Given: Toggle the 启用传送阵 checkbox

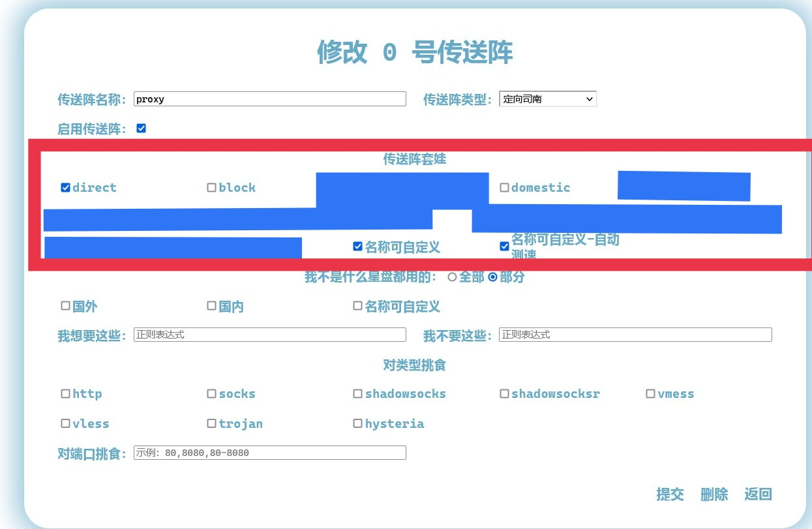Looking at the screenshot, I should [x=141, y=128].
